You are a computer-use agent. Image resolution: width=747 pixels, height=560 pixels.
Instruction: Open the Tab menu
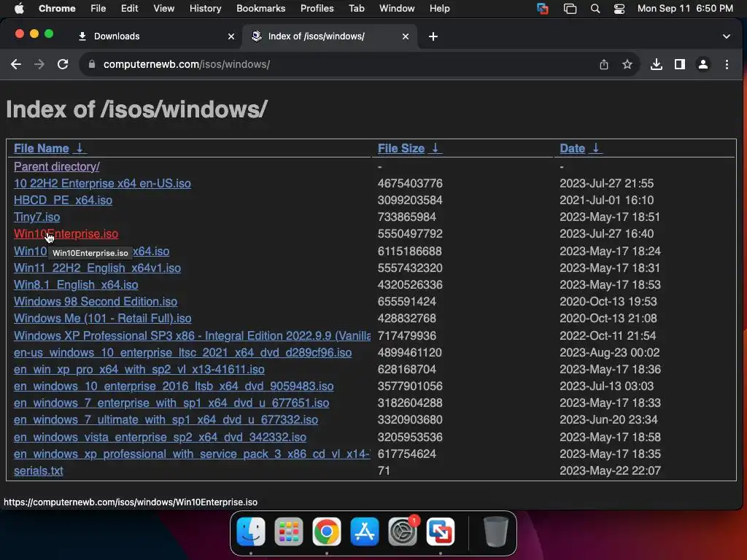pyautogui.click(x=356, y=8)
